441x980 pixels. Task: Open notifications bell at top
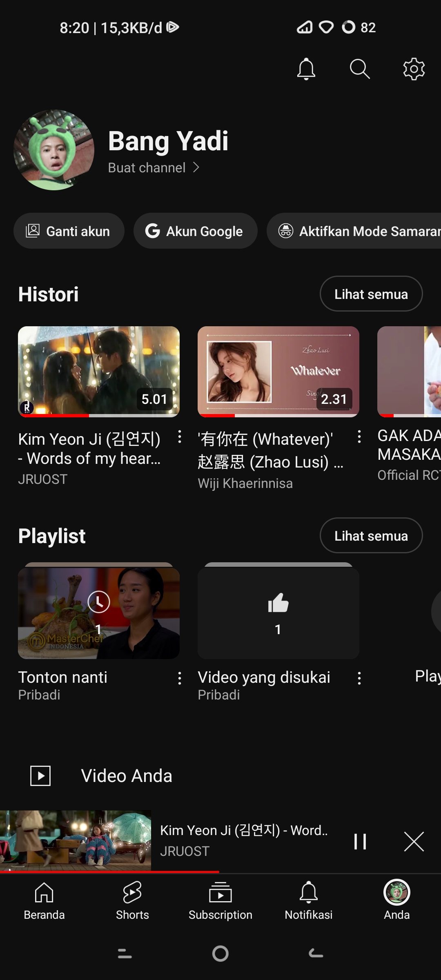(x=306, y=69)
